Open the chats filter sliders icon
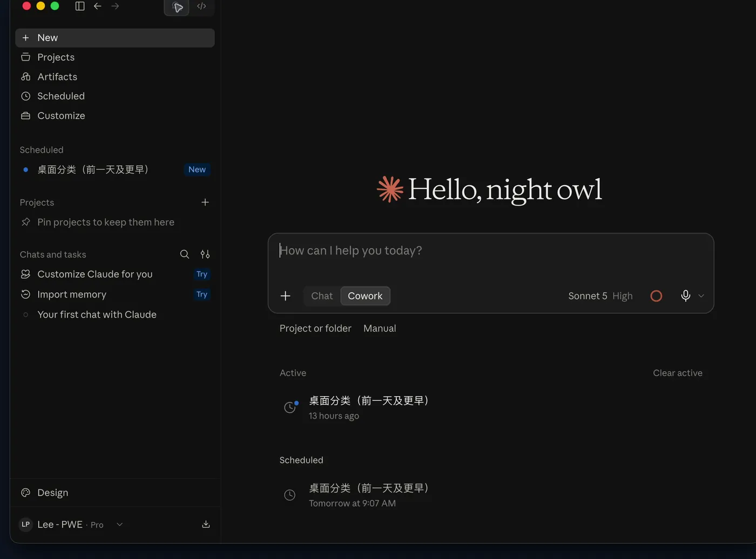This screenshot has width=756, height=559. (x=205, y=254)
